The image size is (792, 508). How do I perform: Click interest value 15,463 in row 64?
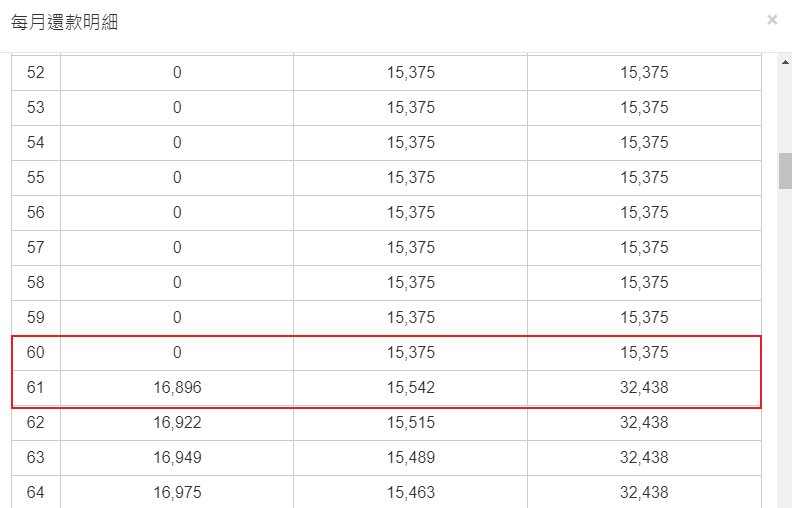pos(411,492)
